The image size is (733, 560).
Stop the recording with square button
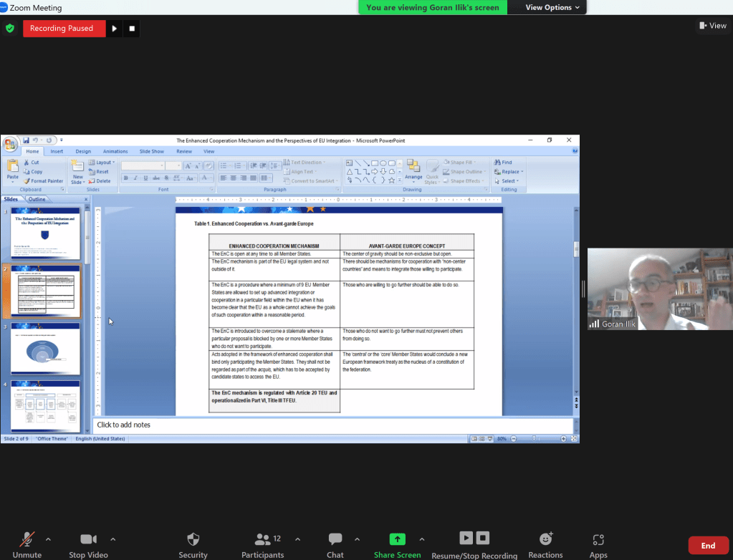[132, 29]
